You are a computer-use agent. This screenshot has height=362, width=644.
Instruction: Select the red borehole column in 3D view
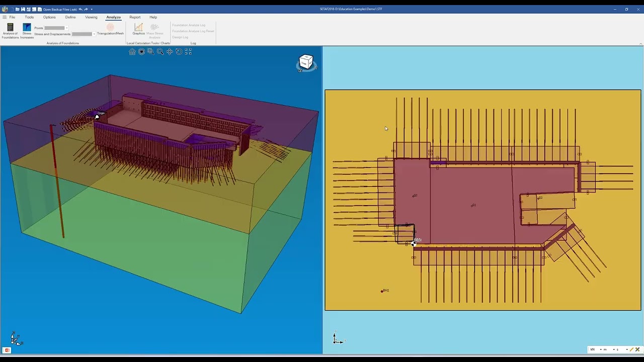click(x=57, y=181)
